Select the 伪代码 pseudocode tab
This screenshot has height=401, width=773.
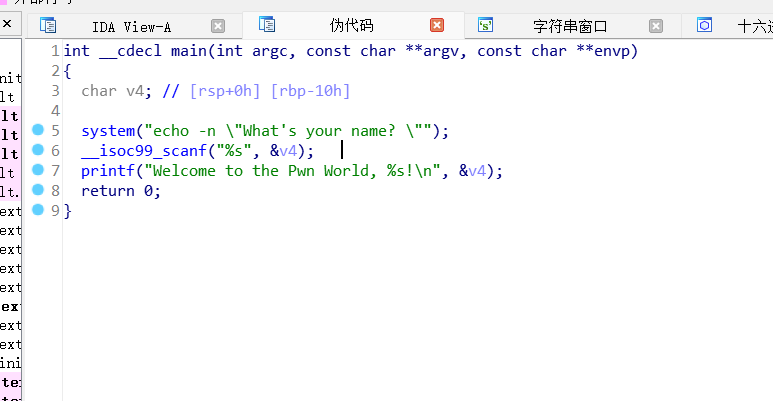point(351,25)
